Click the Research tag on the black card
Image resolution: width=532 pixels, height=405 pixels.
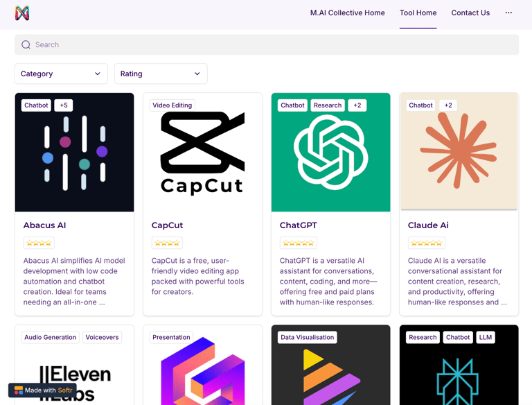pyautogui.click(x=423, y=338)
